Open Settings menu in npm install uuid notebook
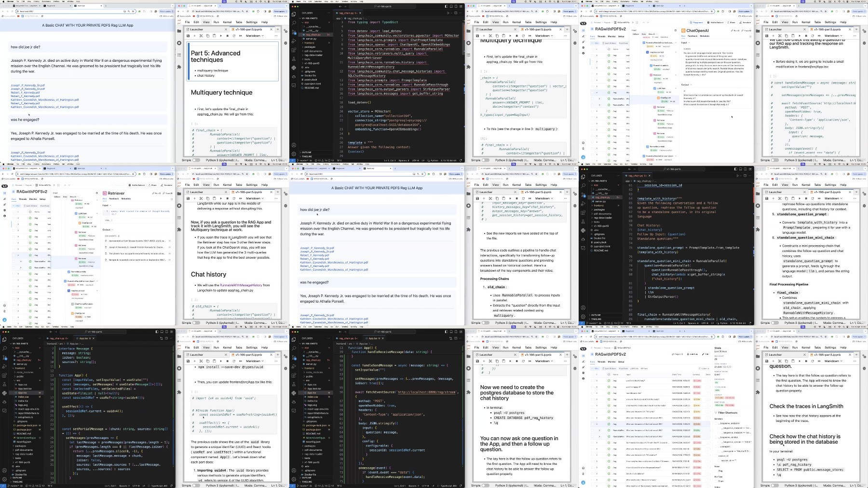 point(251,348)
